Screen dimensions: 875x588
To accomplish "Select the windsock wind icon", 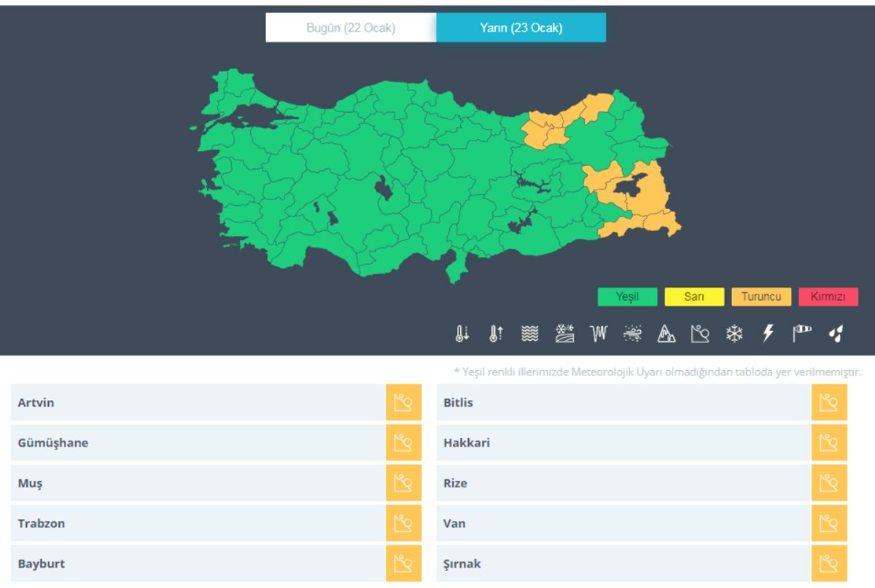I will coord(802,334).
